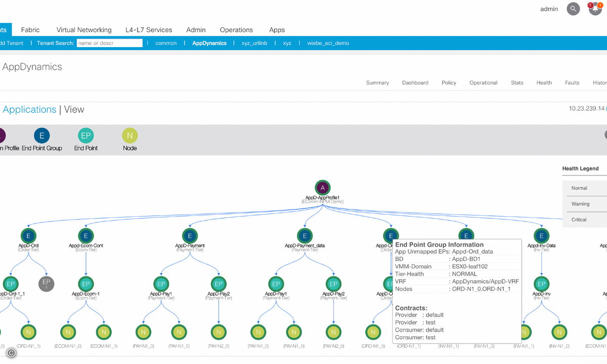607x364 pixels.
Task: Click the admin user name
Action: (549, 9)
